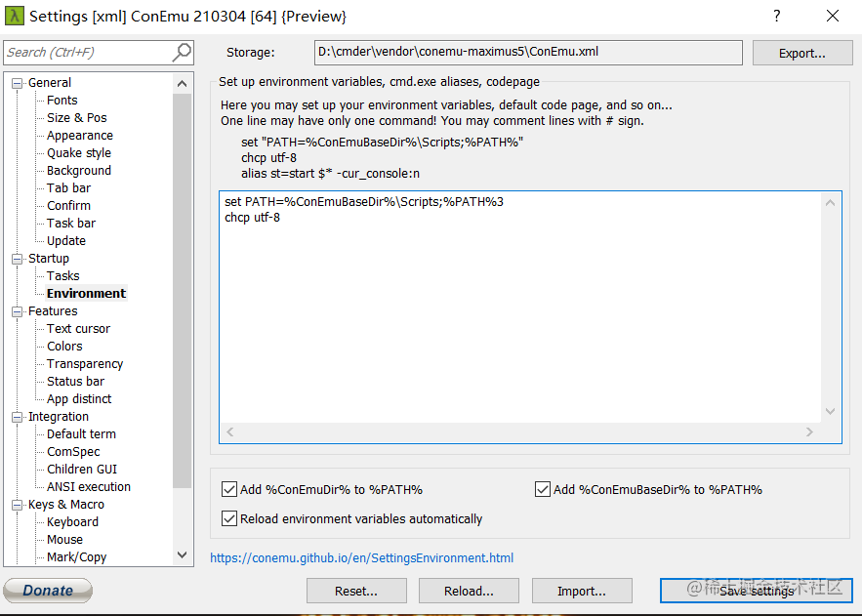Click the environment editor scroll down arrow
862x616 pixels.
click(830, 412)
